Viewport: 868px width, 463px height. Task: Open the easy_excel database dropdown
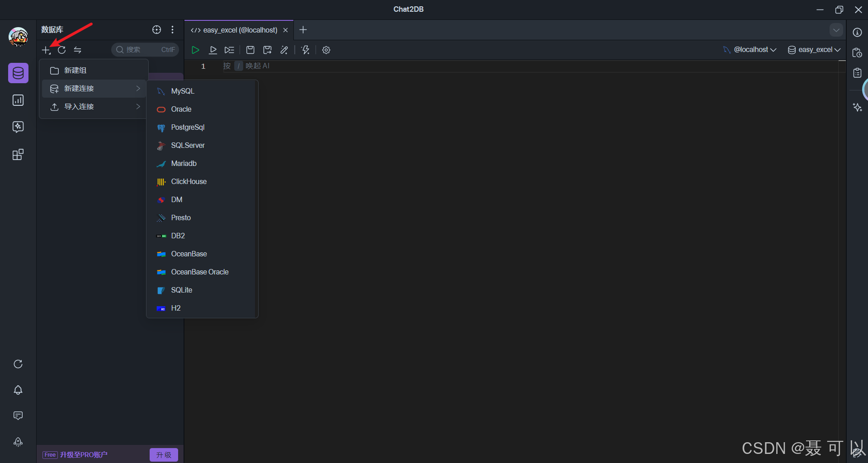[814, 50]
